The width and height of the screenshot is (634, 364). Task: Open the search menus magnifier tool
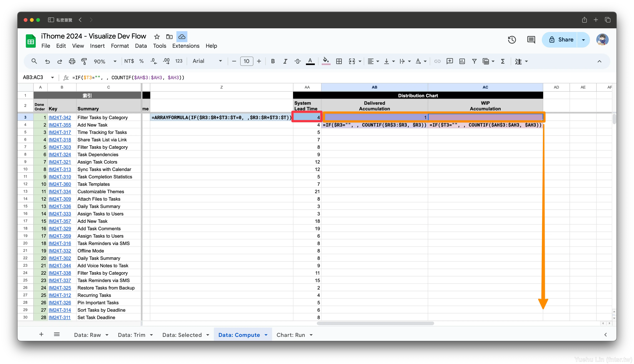pyautogui.click(x=34, y=61)
